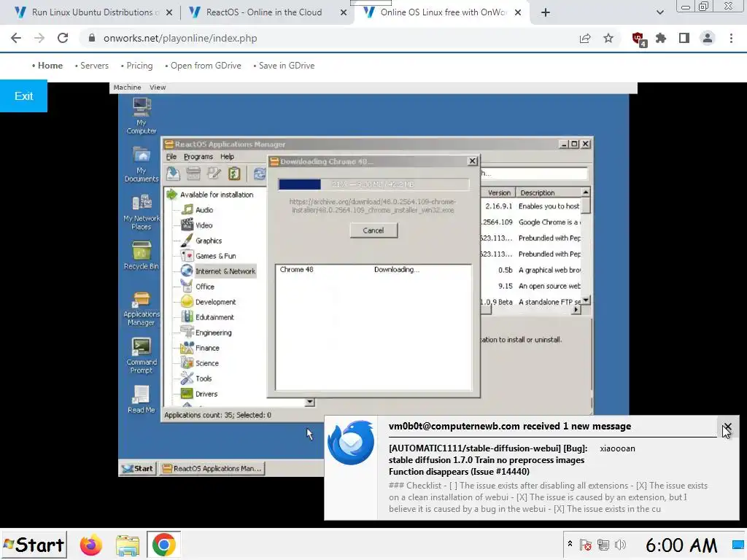Click the Uninstall toolbar icon in Applications Manager
The width and height of the screenshot is (747, 560).
click(193, 174)
